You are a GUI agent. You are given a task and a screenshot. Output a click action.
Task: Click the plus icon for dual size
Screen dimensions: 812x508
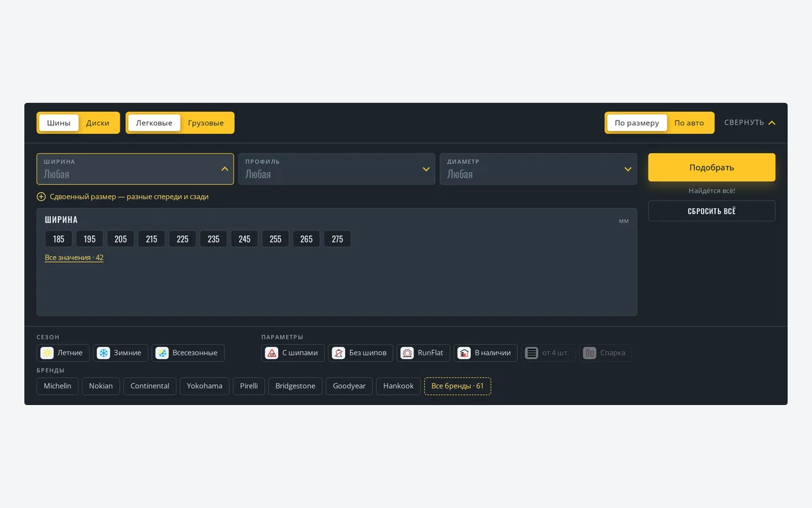[41, 196]
